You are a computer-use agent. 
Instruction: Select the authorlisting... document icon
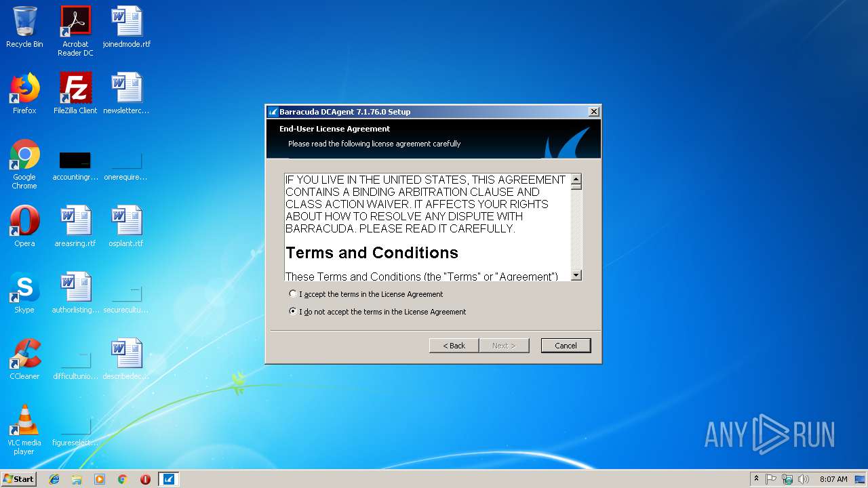[x=75, y=293]
